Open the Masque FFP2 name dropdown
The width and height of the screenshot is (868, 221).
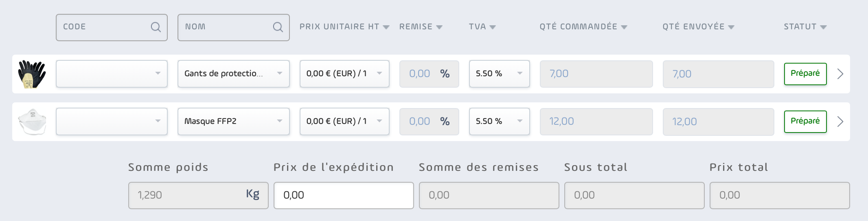tap(234, 122)
